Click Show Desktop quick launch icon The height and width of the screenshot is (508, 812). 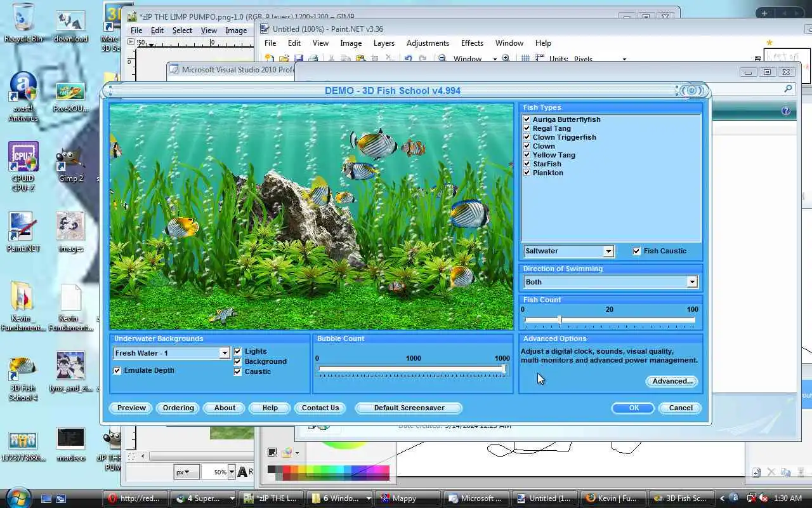pos(46,498)
